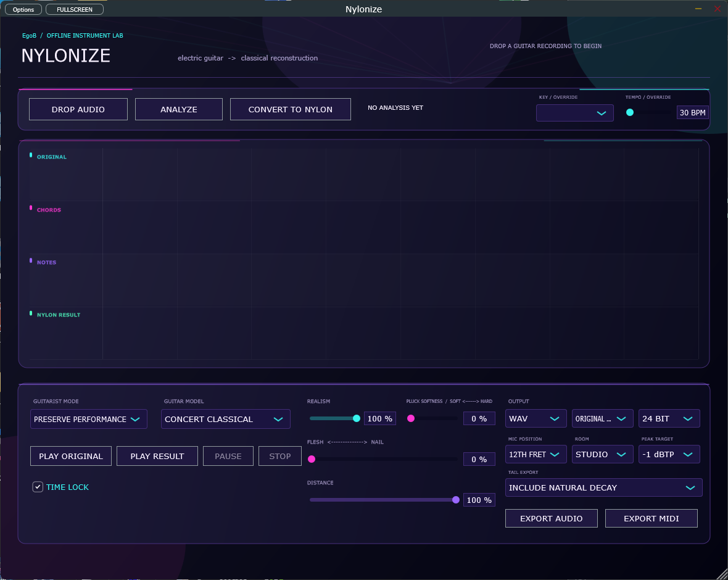This screenshot has width=728, height=580.
Task: Close the Nylonize window
Action: [718, 9]
